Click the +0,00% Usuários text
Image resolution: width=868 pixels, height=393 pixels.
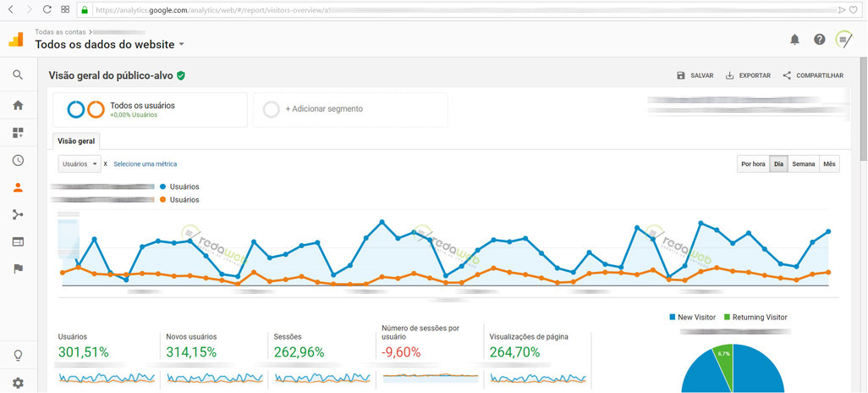click(x=134, y=114)
